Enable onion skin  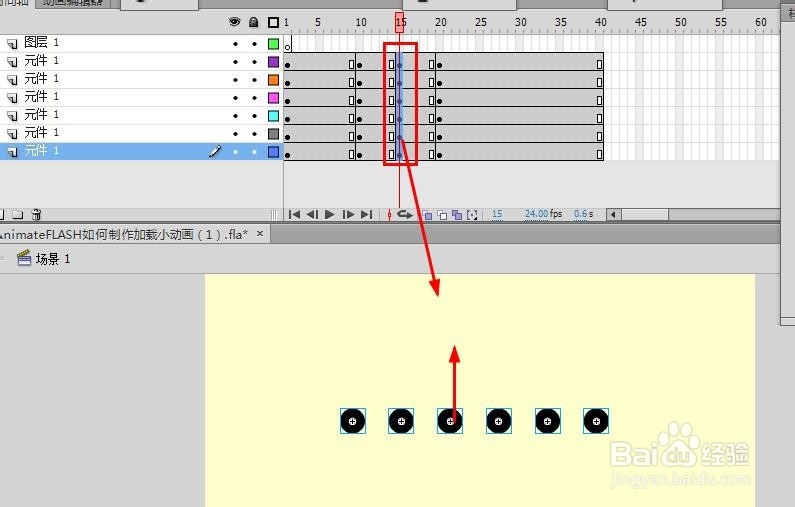[427, 215]
